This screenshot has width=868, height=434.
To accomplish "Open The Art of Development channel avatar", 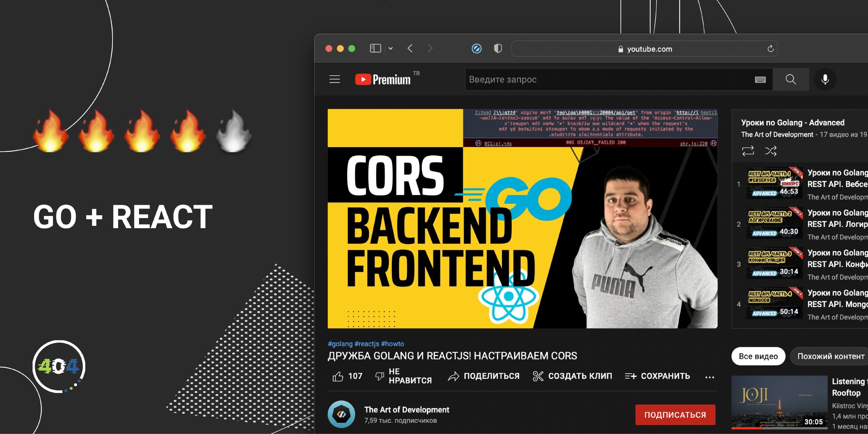I will pyautogui.click(x=341, y=414).
